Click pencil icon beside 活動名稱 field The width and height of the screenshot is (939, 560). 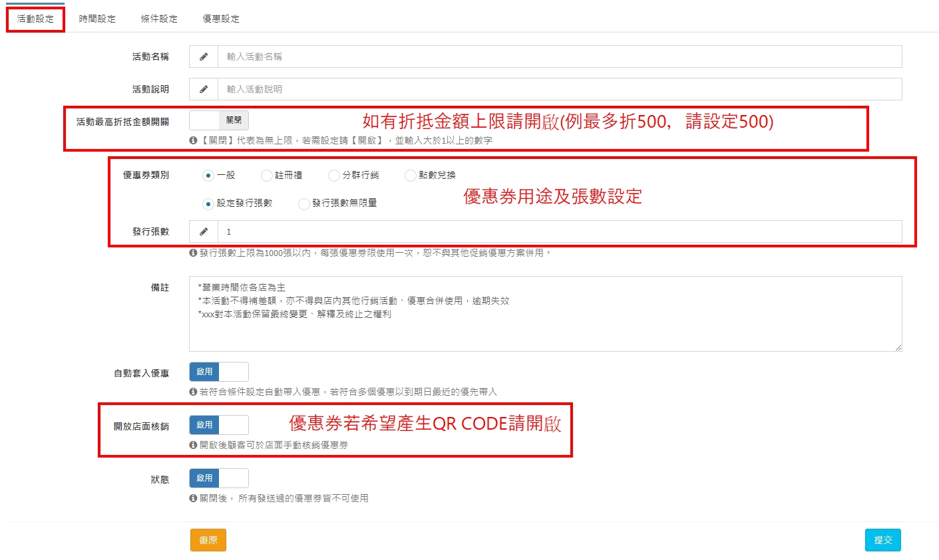(204, 57)
